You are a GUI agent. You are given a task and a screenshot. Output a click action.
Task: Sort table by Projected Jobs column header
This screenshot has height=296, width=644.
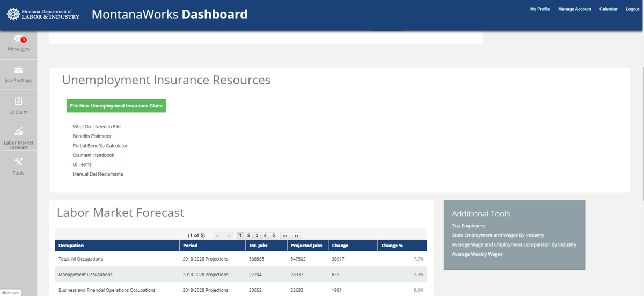[x=308, y=246]
